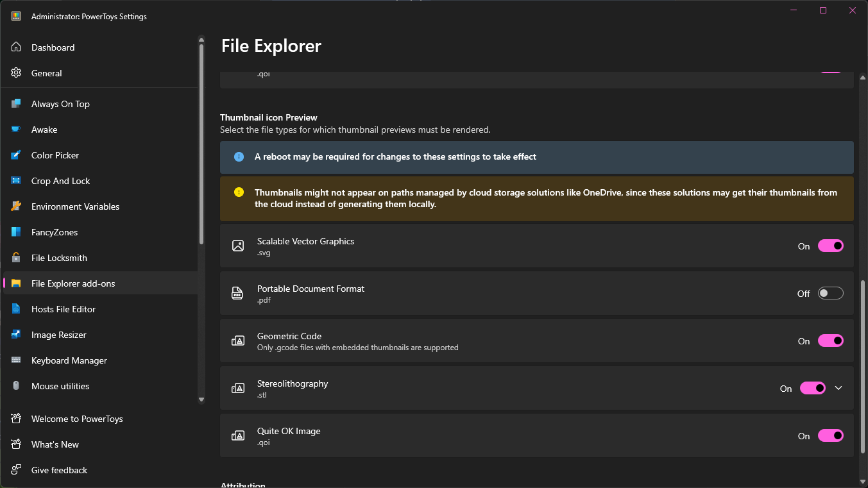Click the Scalable Vector Graphics image icon
Viewport: 868px width, 488px height.
click(238, 246)
